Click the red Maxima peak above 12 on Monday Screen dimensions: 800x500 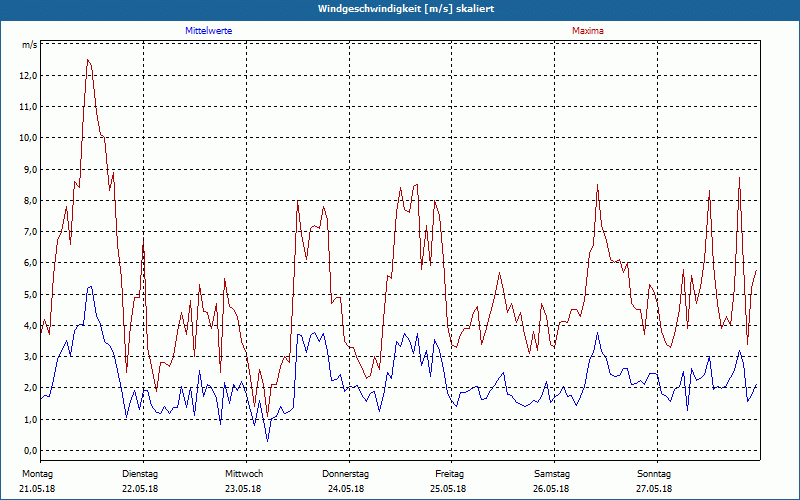click(88, 60)
